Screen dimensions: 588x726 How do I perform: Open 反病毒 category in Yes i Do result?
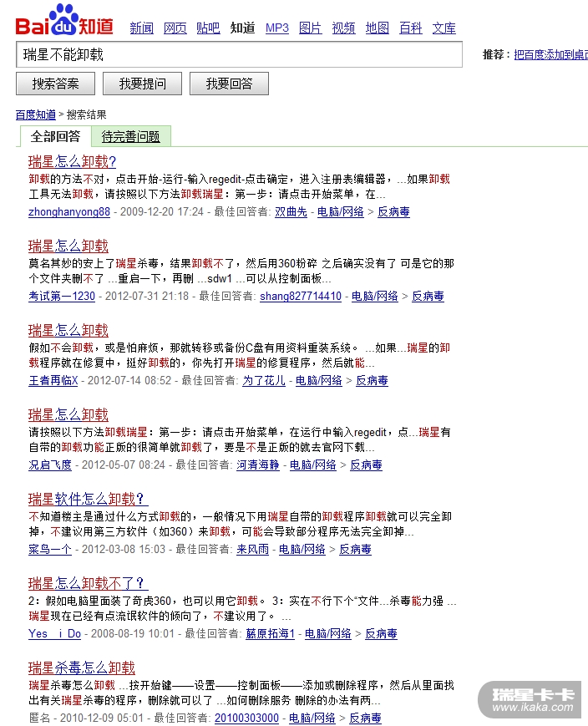click(381, 633)
